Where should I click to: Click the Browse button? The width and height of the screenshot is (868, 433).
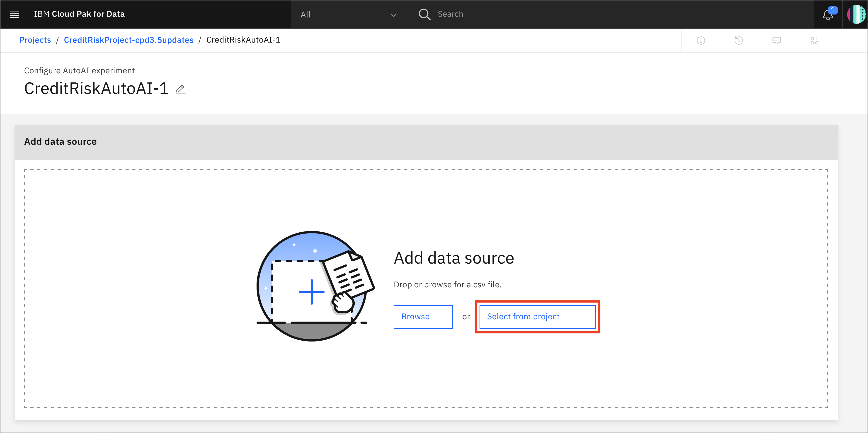(423, 317)
